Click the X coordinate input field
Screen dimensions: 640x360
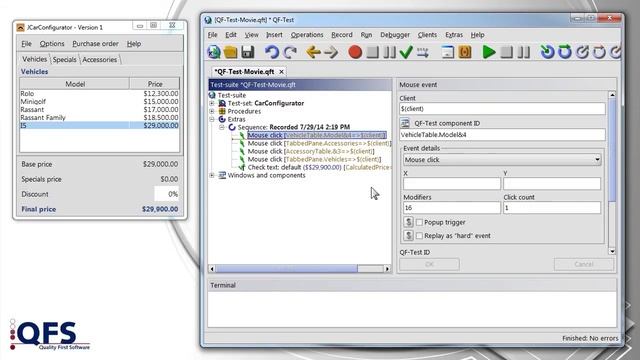click(451, 184)
